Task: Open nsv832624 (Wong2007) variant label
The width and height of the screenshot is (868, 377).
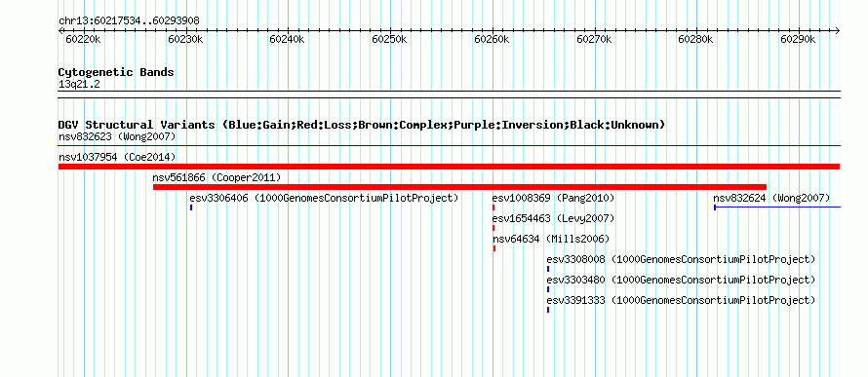Action: click(771, 198)
